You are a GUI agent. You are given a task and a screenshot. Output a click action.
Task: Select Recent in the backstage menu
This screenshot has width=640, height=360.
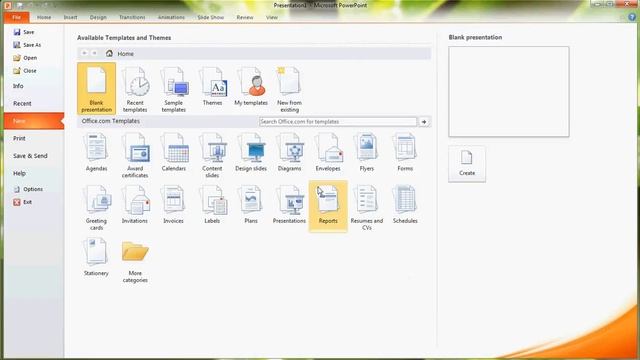34,104
